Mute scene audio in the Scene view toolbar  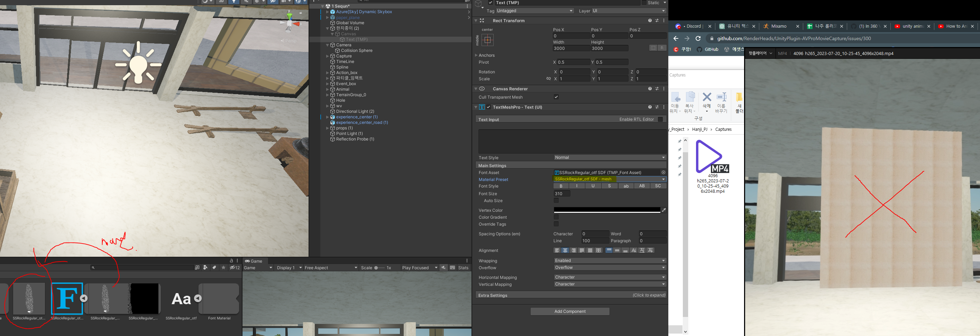click(x=247, y=2)
